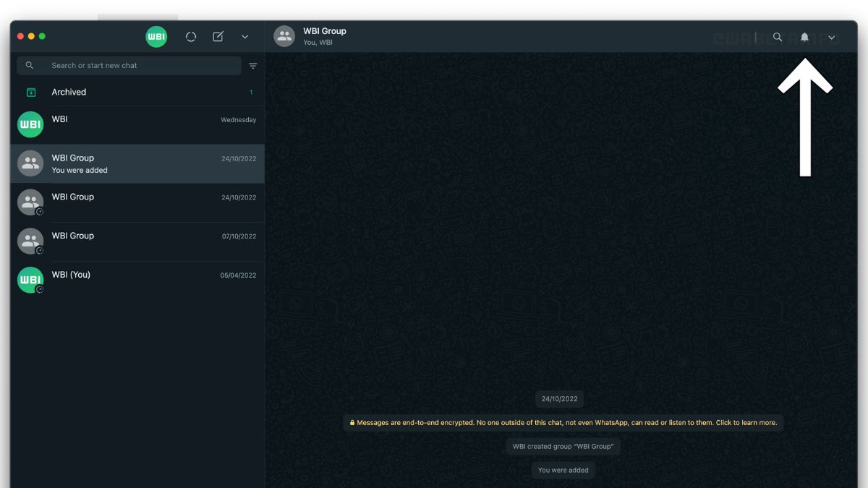Click the 'Wednesday' timestamp
868x488 pixels.
tap(239, 120)
